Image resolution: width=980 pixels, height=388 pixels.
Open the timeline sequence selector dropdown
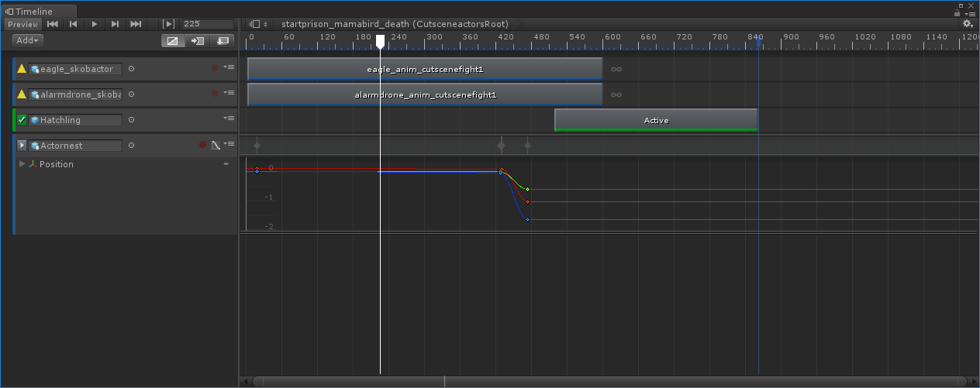[x=259, y=24]
